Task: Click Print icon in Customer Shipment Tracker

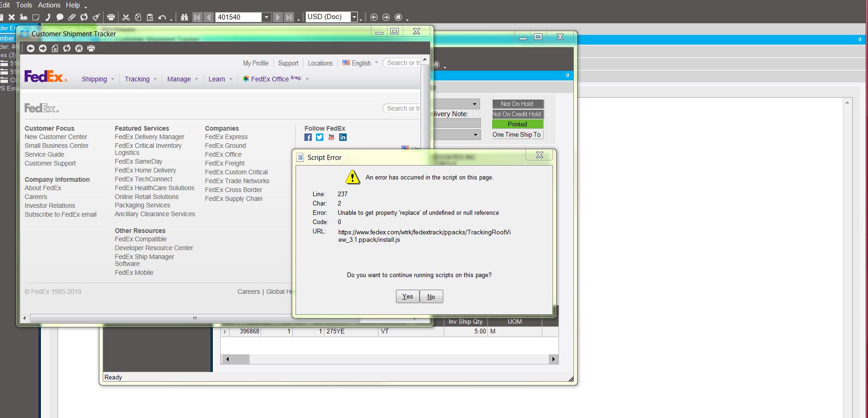Action: (x=91, y=48)
